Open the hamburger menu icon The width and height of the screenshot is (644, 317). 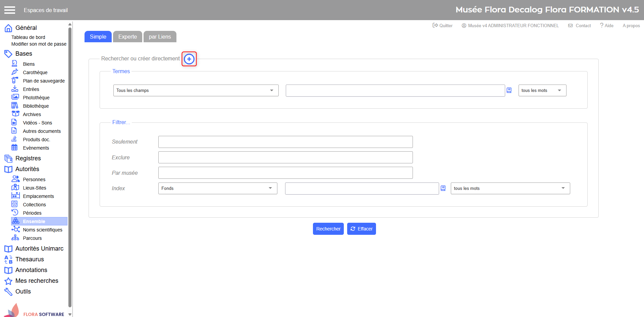[10, 10]
